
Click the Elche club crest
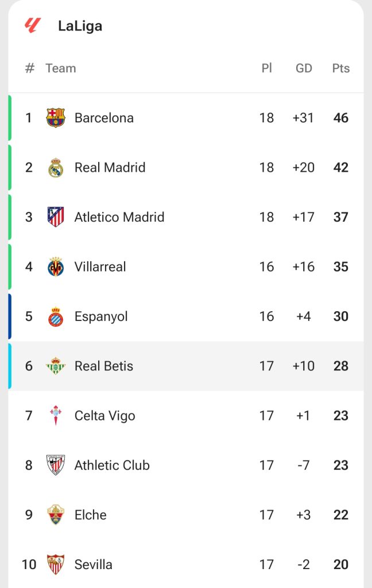pos(56,515)
